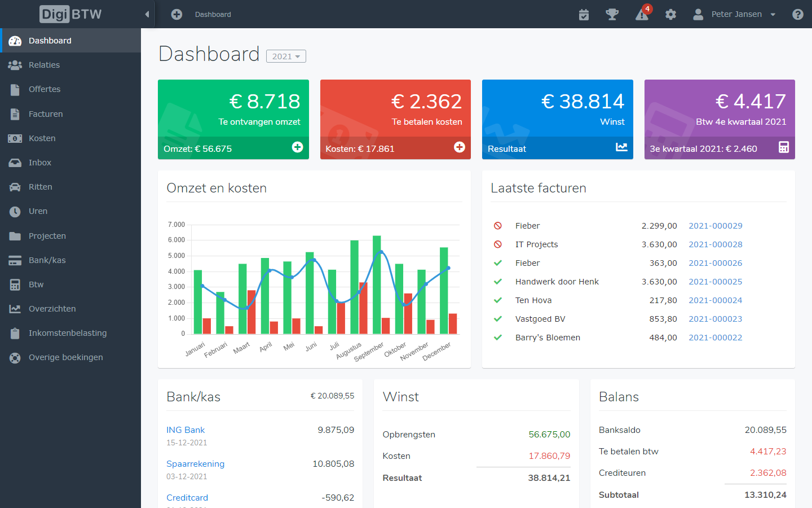812x508 pixels.
Task: Click the help question mark icon
Action: point(797,14)
